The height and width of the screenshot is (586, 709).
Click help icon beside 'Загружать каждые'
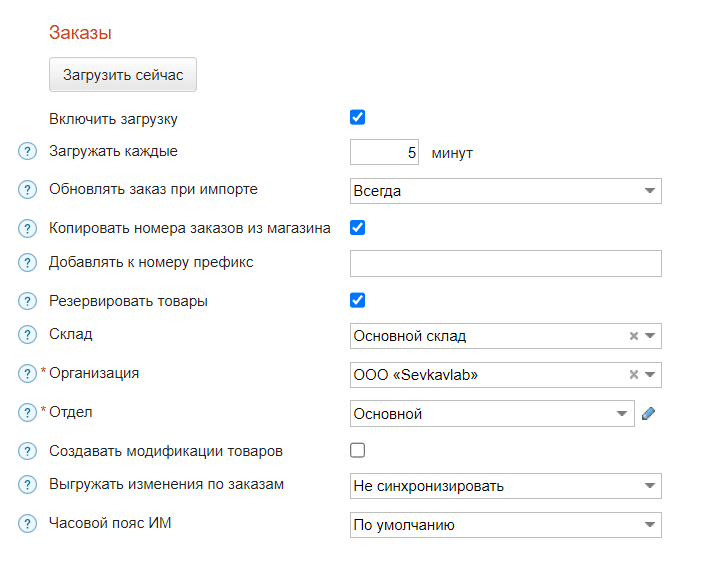(x=27, y=152)
